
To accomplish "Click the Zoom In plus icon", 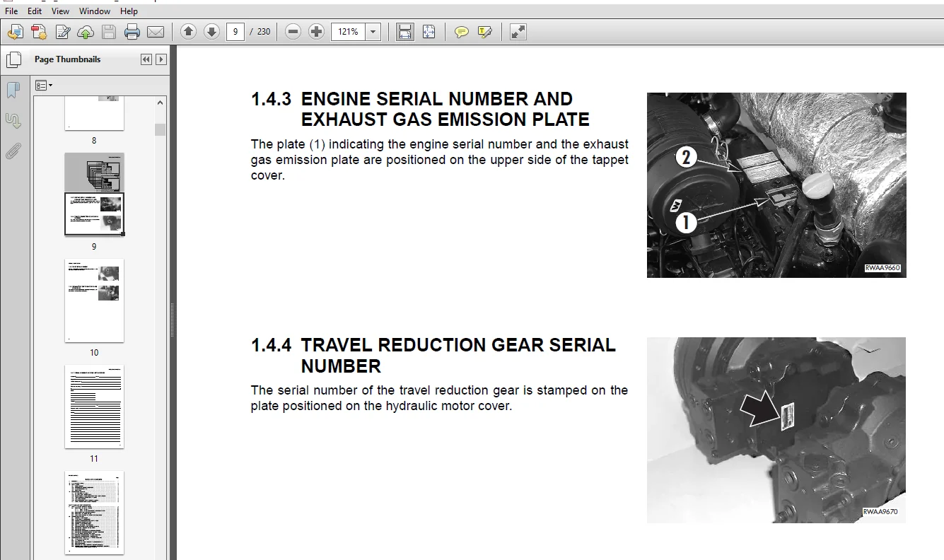I will pos(317,31).
